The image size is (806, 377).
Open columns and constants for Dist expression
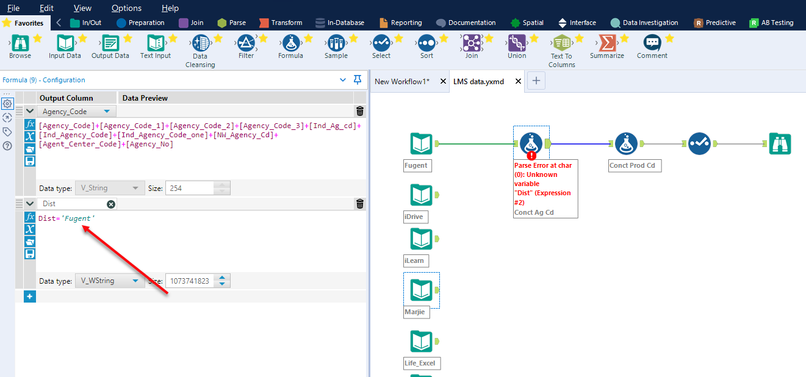30,229
